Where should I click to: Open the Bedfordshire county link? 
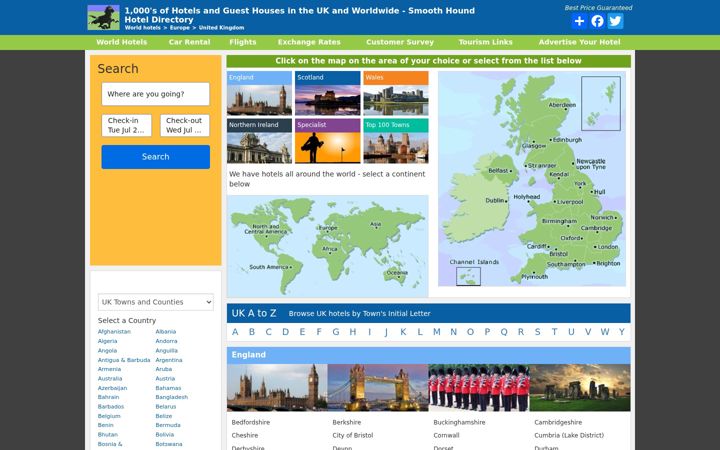251,422
